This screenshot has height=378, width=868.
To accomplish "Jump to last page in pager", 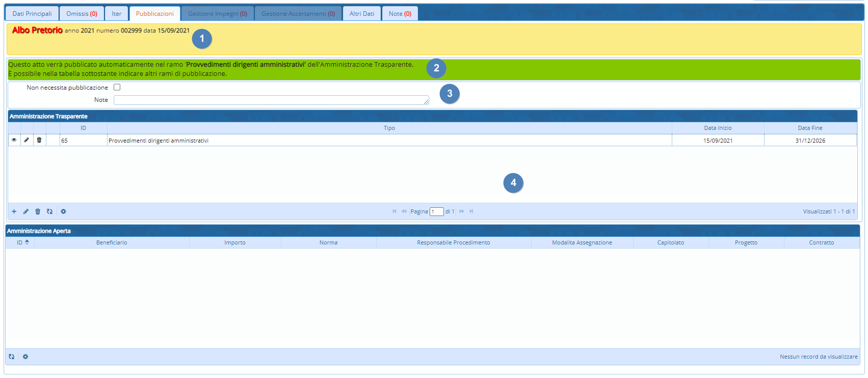I will tap(471, 211).
